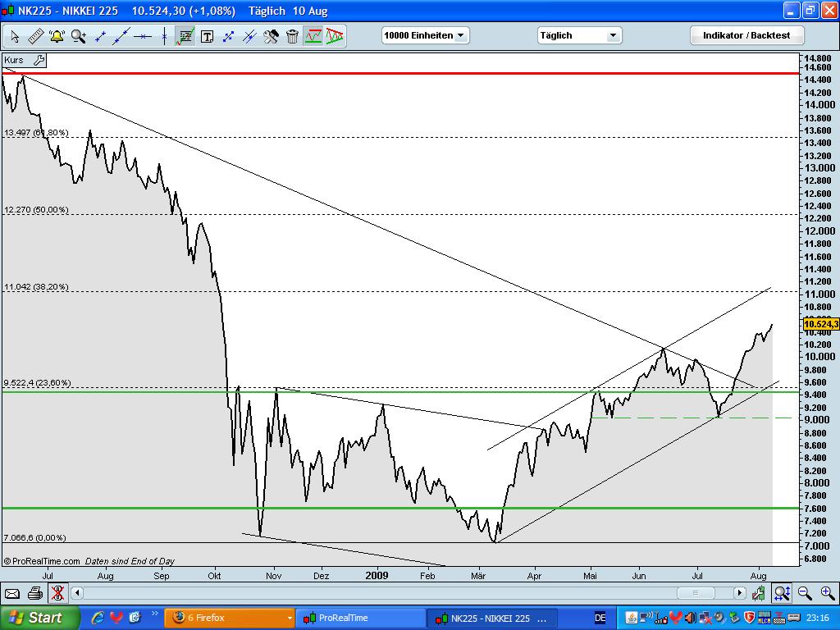Click the zoom in magnifier icon

(828, 593)
